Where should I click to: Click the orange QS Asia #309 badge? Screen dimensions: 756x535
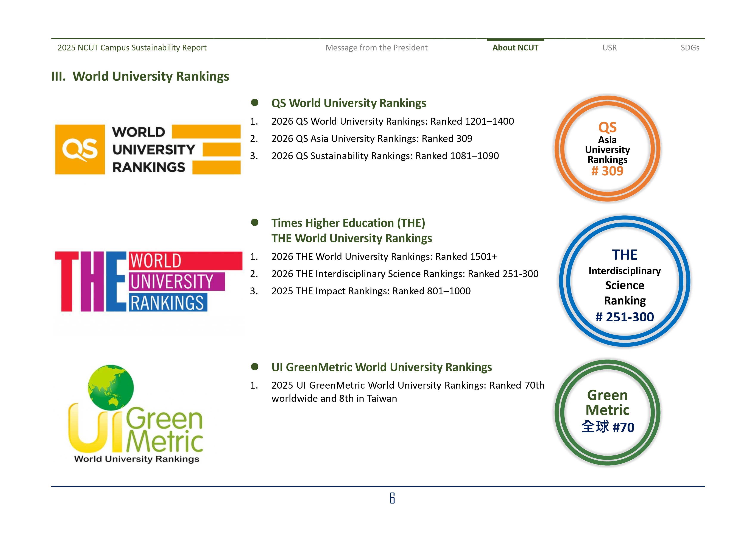coord(607,148)
